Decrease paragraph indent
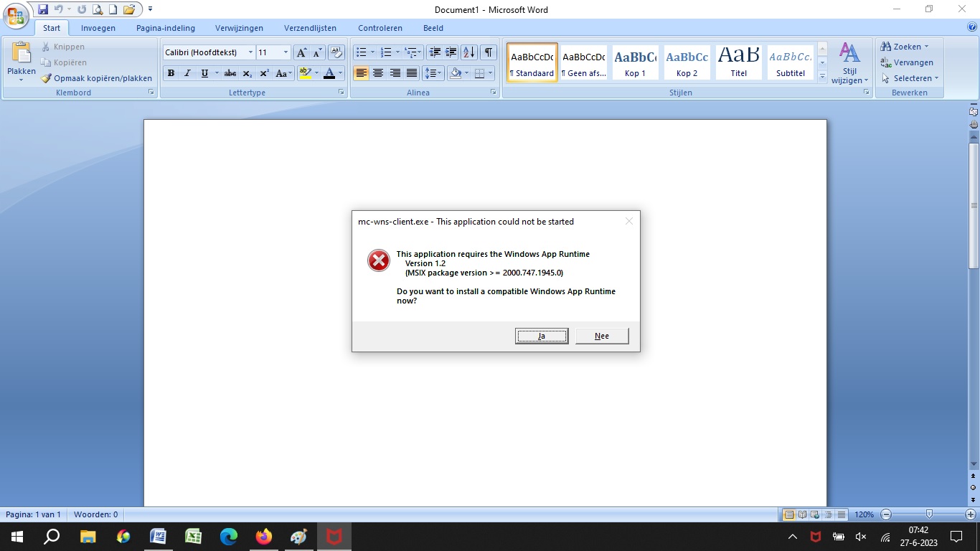Screen dimensions: 980x551 (x=434, y=52)
